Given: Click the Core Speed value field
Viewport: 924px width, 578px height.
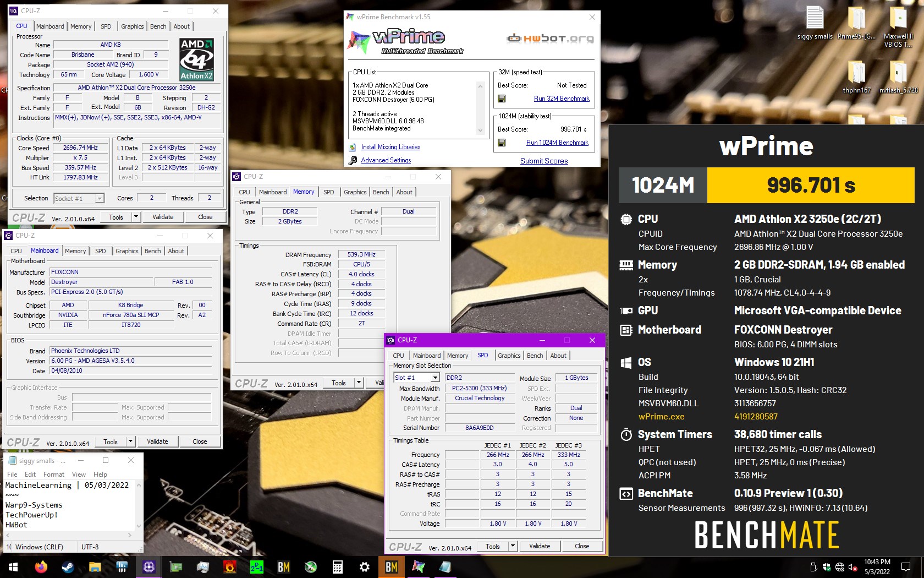Looking at the screenshot, I should 80,148.
